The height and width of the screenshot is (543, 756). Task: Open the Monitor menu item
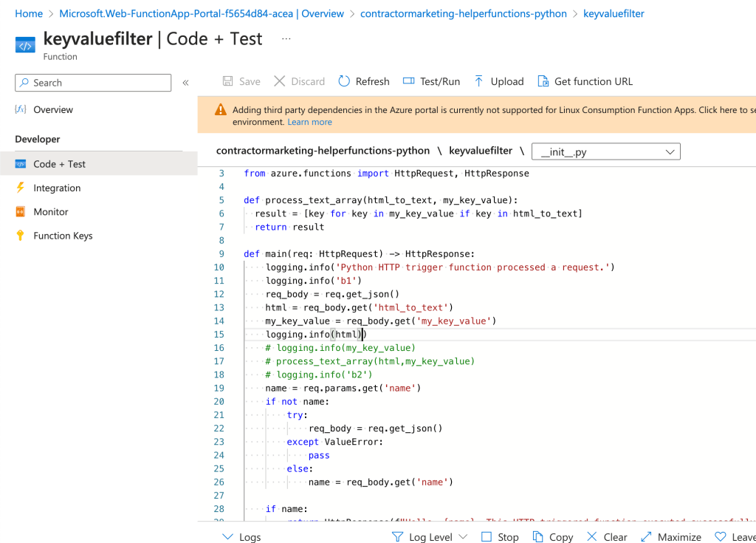point(51,211)
